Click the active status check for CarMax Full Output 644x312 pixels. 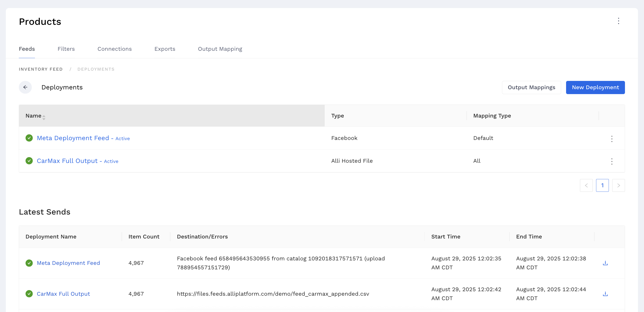(x=29, y=161)
